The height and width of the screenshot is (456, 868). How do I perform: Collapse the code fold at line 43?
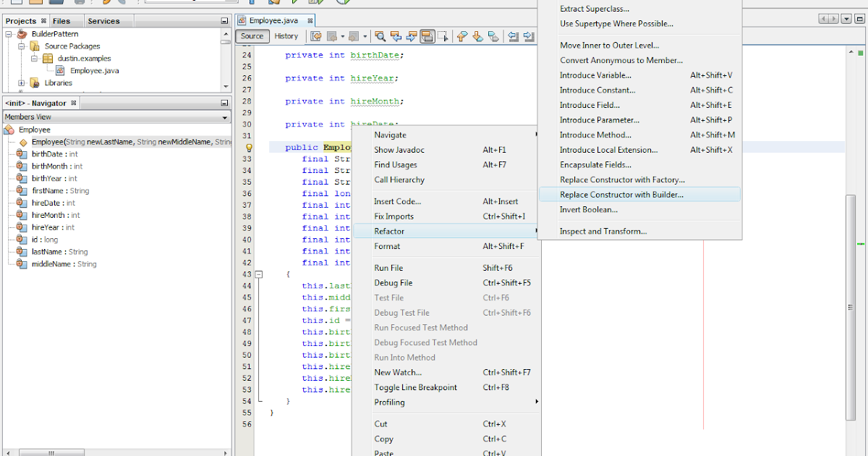click(258, 274)
